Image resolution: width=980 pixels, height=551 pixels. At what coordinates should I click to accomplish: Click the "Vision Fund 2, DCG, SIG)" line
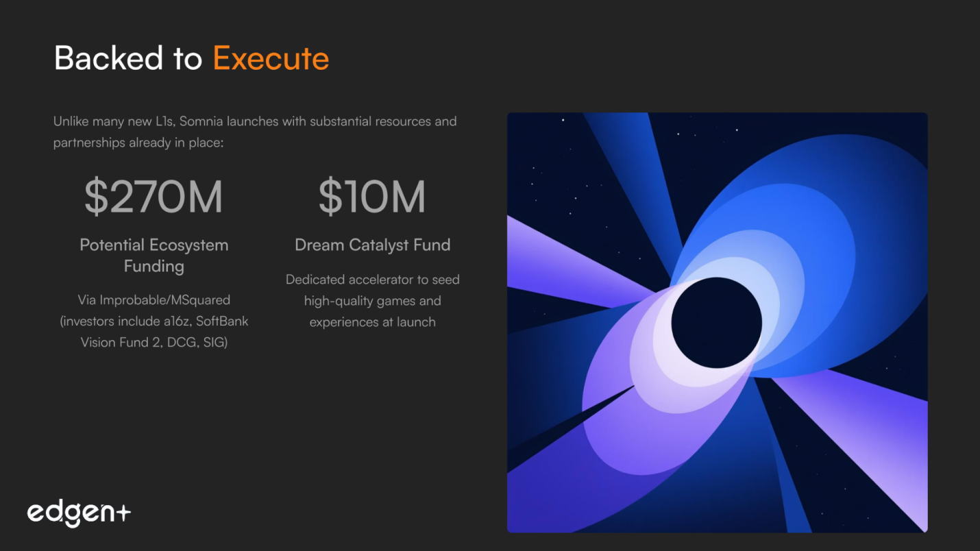tap(154, 342)
